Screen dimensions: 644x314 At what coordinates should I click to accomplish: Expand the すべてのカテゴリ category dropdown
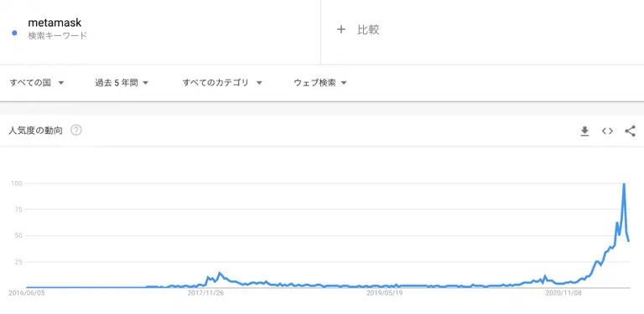coord(222,83)
